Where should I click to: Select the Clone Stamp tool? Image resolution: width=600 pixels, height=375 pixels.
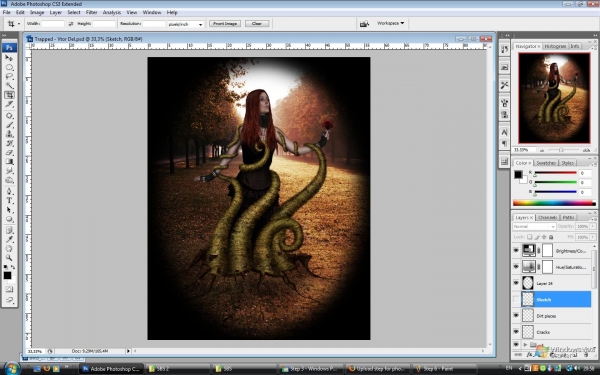9,134
